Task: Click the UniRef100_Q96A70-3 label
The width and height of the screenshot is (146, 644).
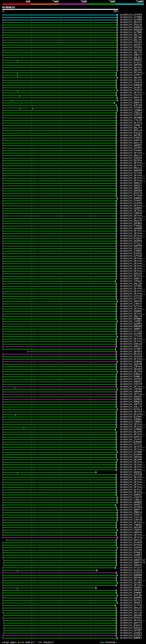Action: (x=133, y=562)
